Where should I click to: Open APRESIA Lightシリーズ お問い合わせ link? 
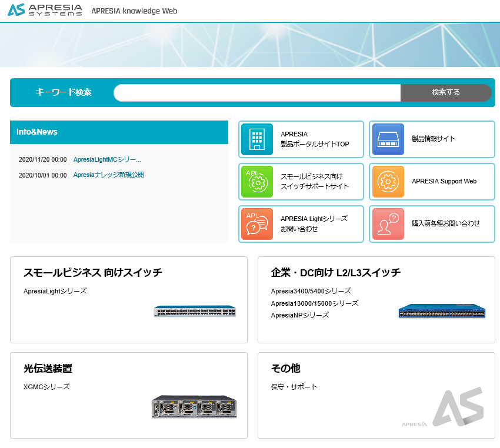click(314, 224)
